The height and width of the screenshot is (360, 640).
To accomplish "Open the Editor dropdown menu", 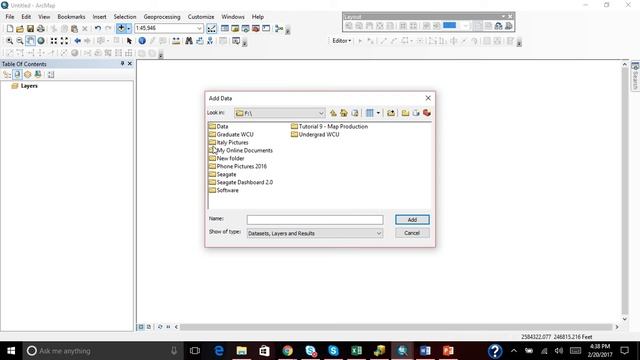I will coord(342,41).
